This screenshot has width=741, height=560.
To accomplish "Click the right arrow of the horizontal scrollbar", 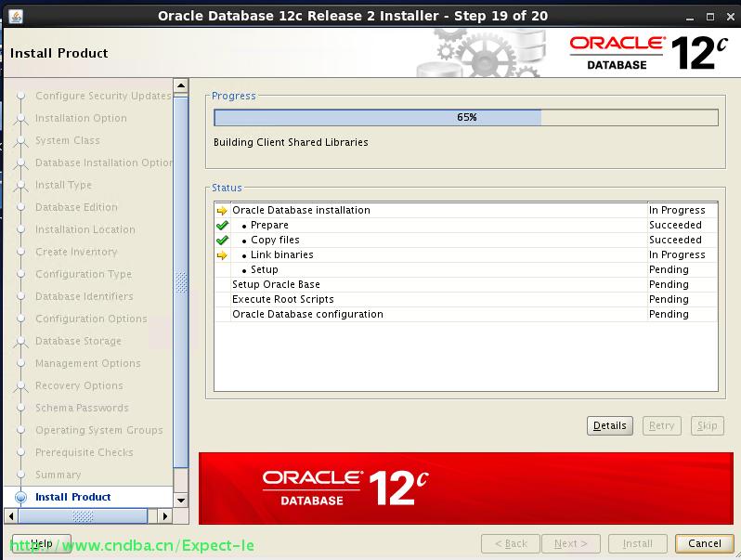I will pyautogui.click(x=164, y=516).
